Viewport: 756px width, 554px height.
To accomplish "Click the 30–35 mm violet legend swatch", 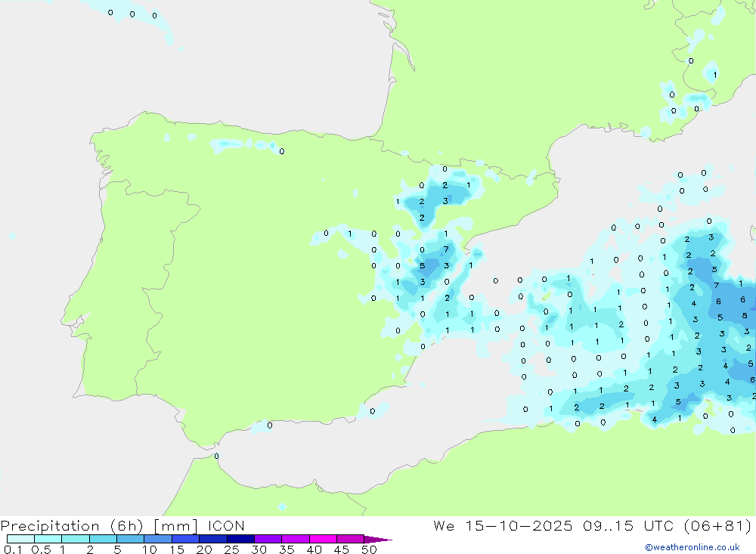I will (268, 539).
